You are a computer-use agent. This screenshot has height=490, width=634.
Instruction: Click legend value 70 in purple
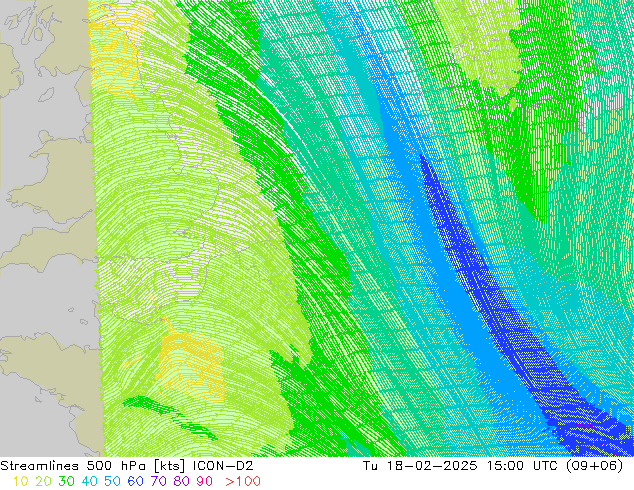click(158, 481)
